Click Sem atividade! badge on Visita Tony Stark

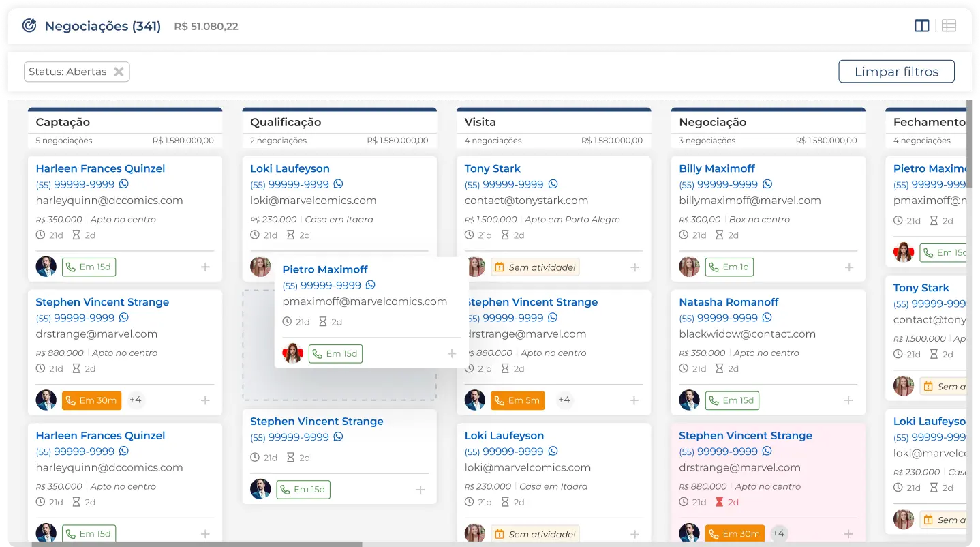535,267
